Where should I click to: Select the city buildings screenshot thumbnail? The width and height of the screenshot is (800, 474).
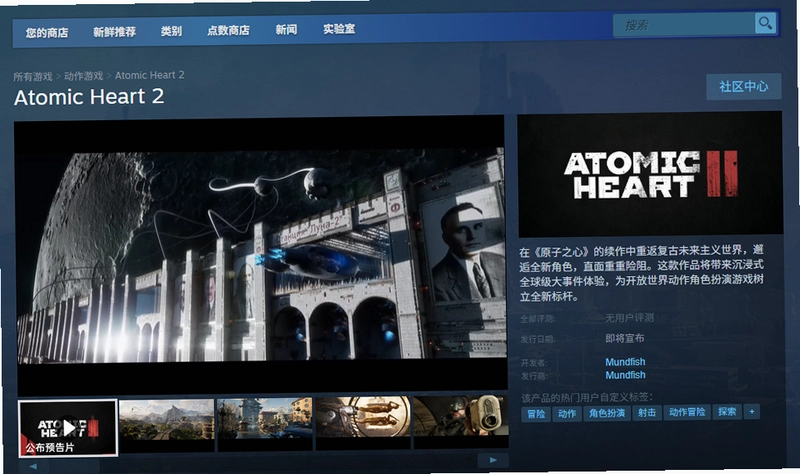(265, 424)
